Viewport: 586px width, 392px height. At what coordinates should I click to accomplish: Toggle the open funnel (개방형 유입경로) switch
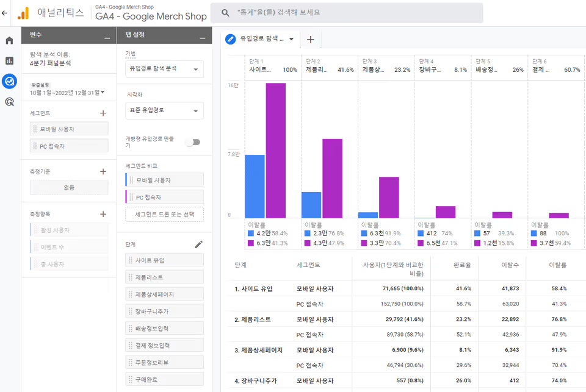coord(193,142)
